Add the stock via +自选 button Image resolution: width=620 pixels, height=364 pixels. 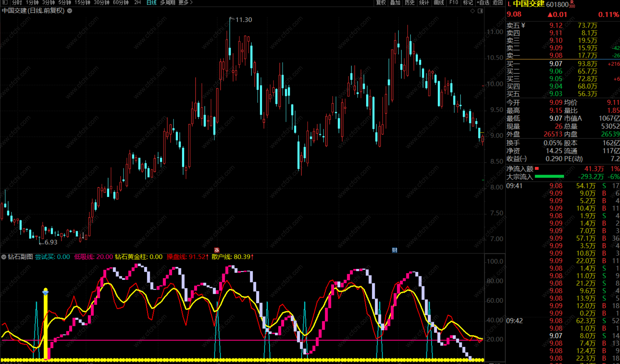[x=483, y=2]
